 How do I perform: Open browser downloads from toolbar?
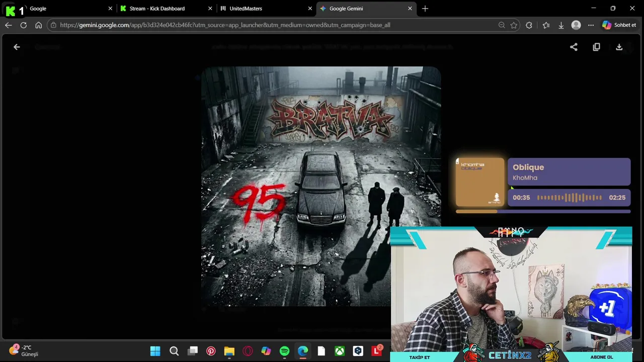(x=561, y=25)
